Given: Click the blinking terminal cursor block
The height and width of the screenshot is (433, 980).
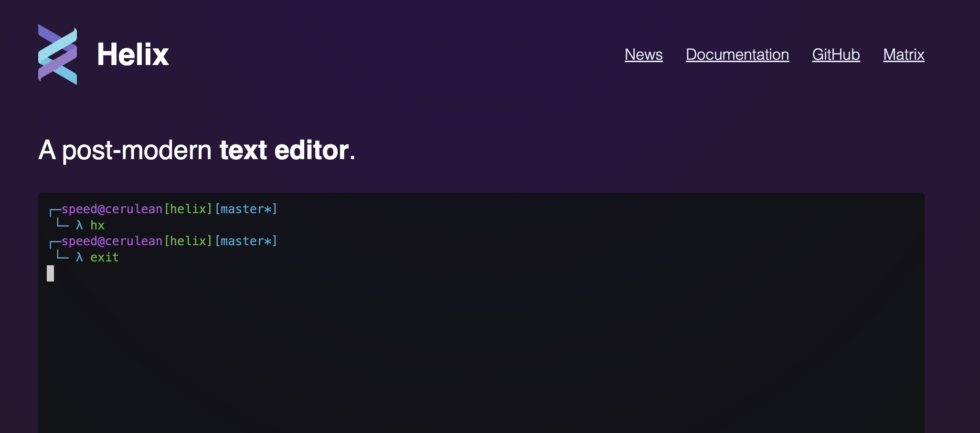Looking at the screenshot, I should coord(50,273).
